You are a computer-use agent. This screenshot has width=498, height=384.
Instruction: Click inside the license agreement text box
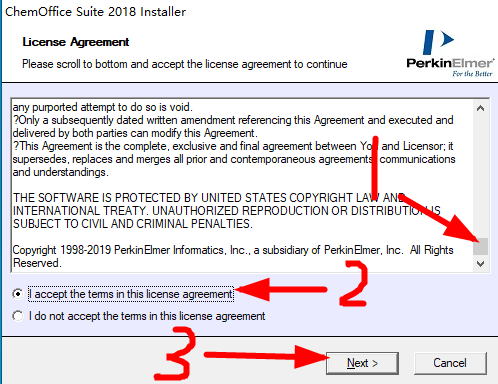coord(242,185)
